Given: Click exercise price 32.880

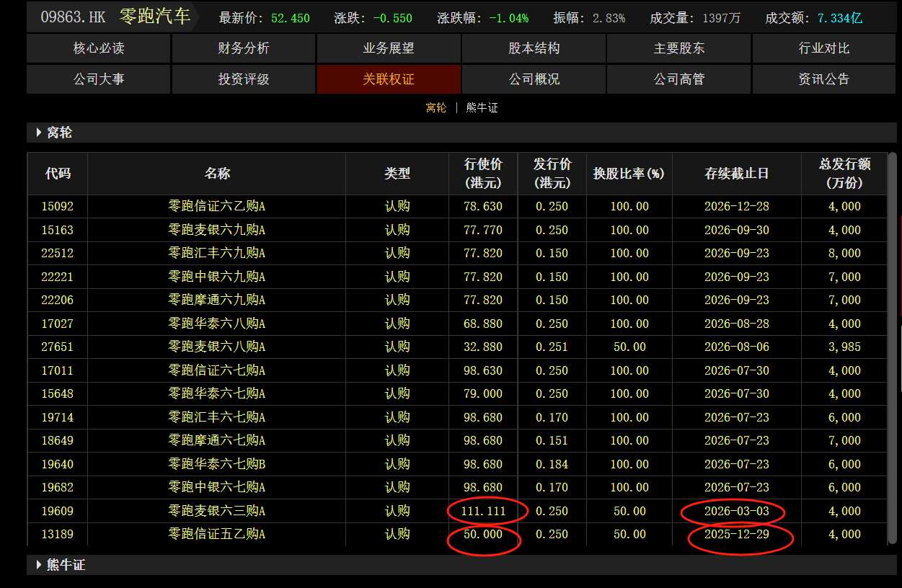Looking at the screenshot, I should (483, 347).
